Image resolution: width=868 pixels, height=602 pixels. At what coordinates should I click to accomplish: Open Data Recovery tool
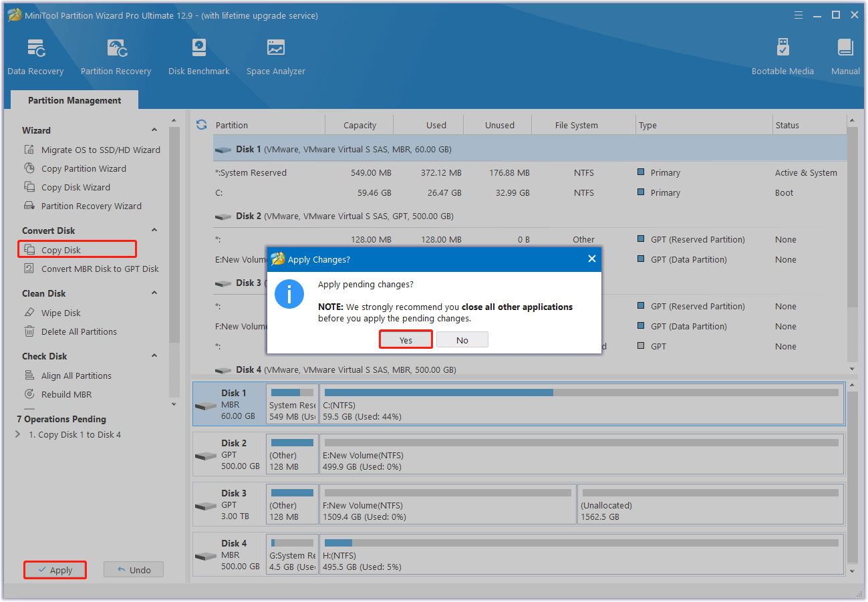(35, 57)
